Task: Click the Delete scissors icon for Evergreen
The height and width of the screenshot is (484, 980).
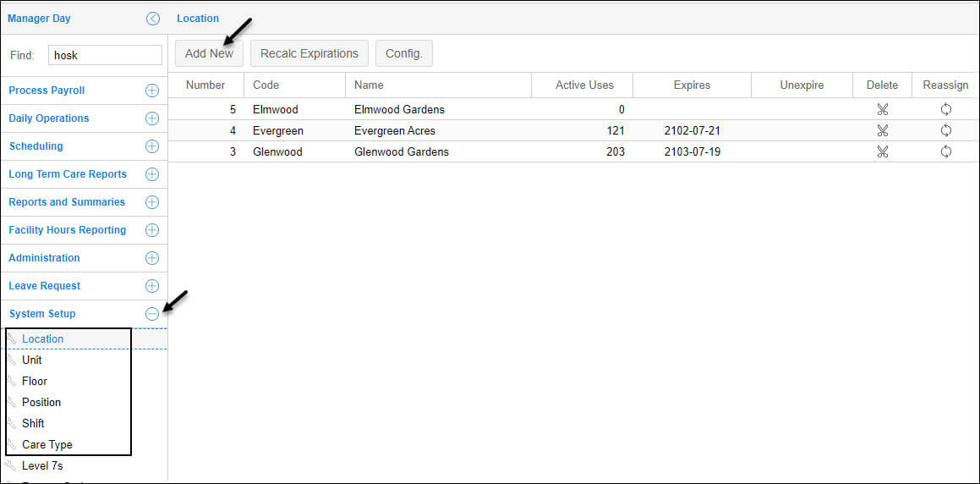Action: click(882, 130)
